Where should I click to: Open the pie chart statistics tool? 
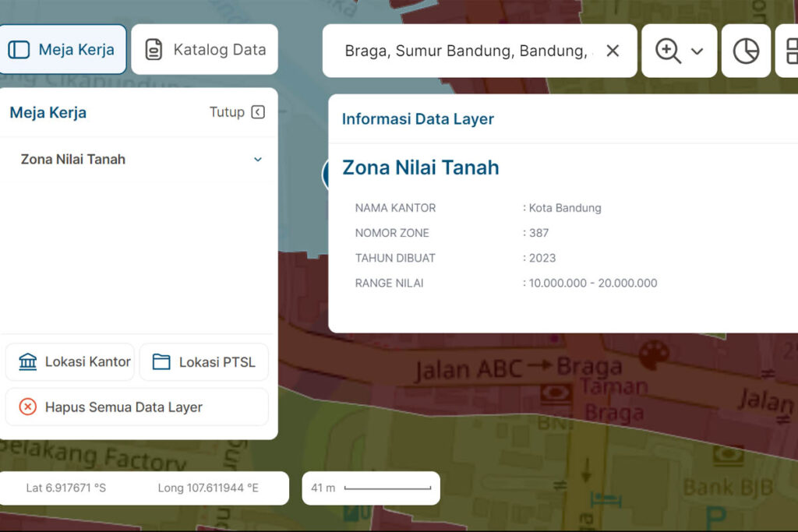pyautogui.click(x=746, y=50)
